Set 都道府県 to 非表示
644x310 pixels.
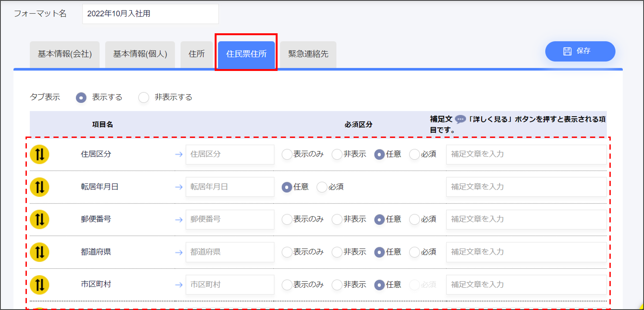pyautogui.click(x=337, y=252)
